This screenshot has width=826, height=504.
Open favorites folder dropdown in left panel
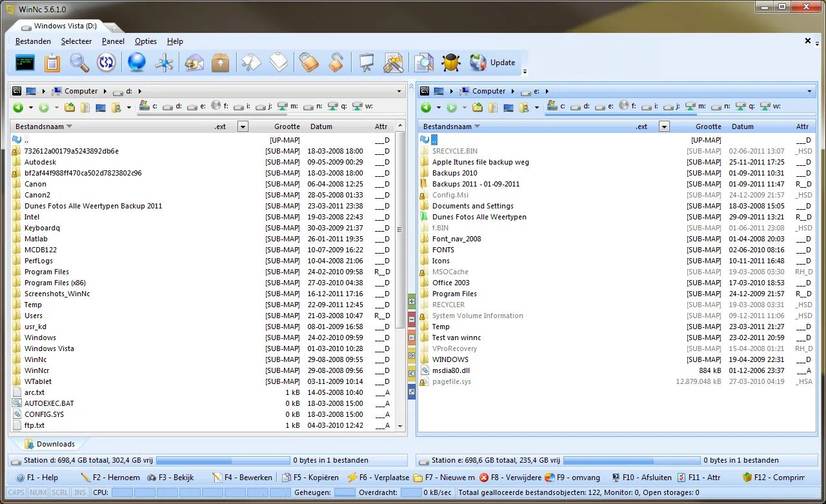point(128,108)
